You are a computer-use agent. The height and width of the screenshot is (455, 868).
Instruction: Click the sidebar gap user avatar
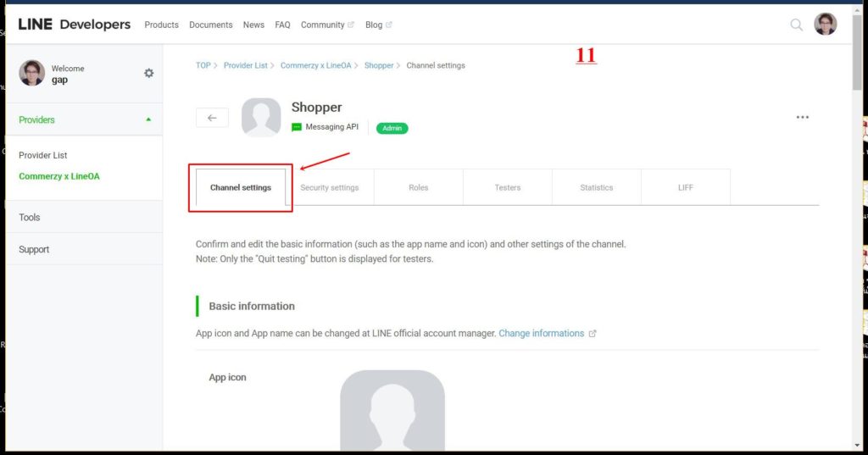click(x=32, y=73)
